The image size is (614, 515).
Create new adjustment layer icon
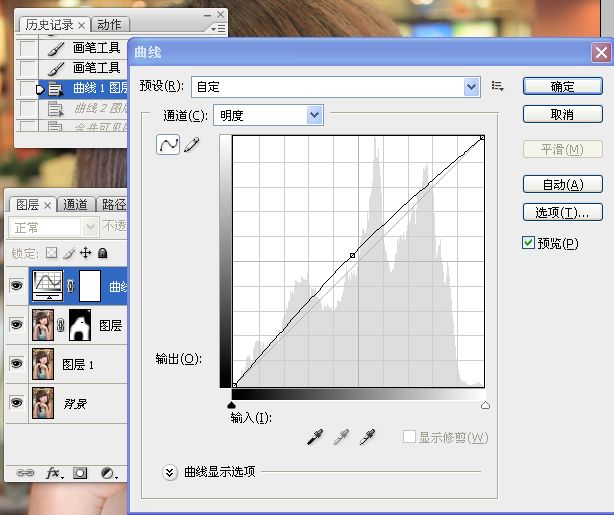click(x=108, y=473)
